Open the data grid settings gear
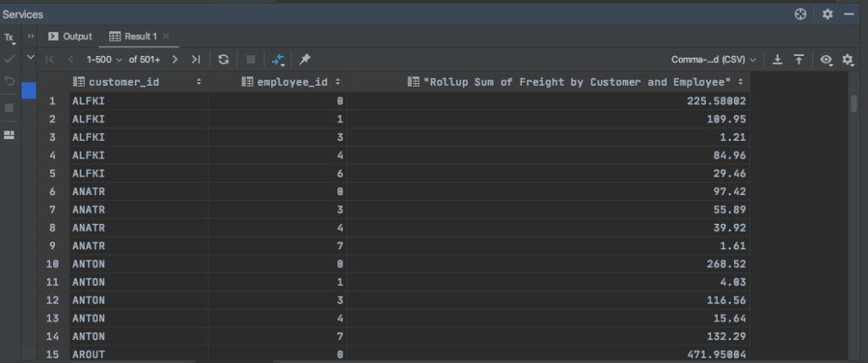 (x=848, y=59)
